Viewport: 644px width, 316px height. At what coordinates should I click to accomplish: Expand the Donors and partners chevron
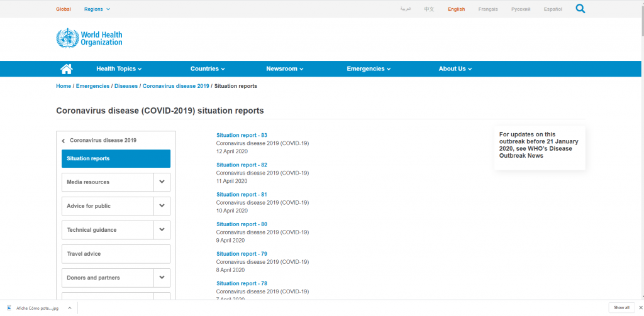(162, 278)
